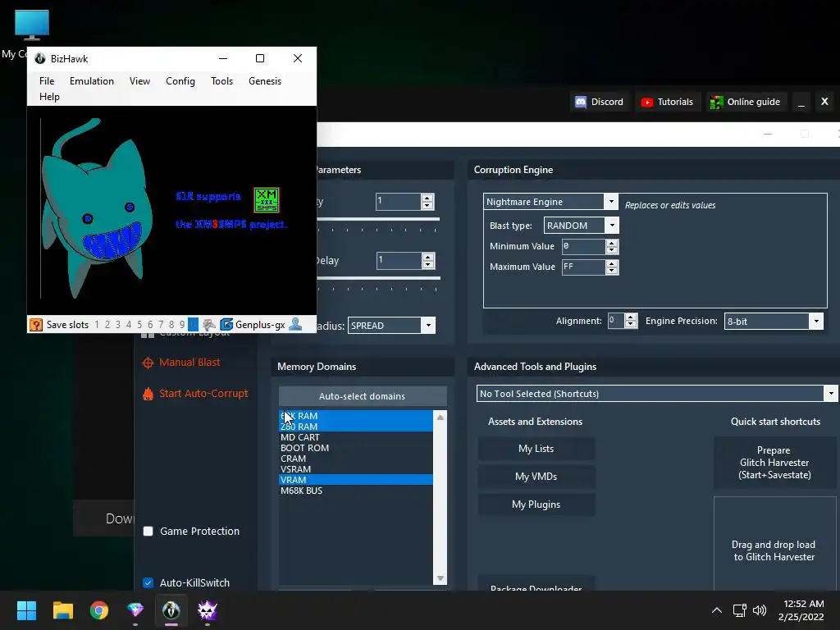The image size is (840, 630).
Task: Open the Tools menu in BizHawk
Action: point(221,81)
